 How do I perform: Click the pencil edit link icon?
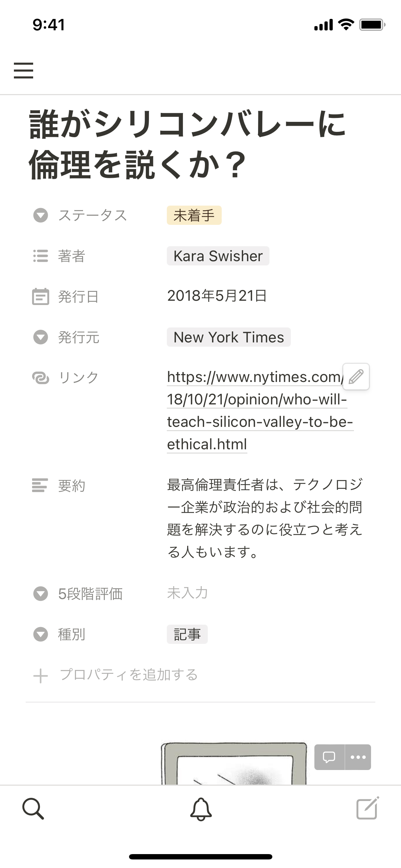point(356,377)
